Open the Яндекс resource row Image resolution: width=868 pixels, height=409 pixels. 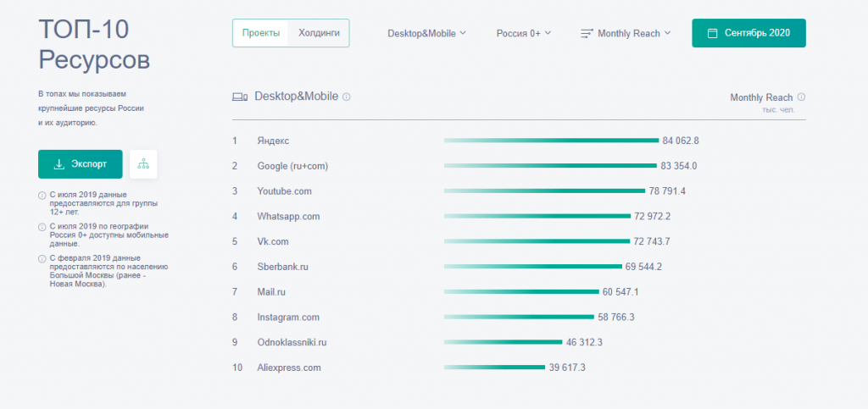pos(273,141)
